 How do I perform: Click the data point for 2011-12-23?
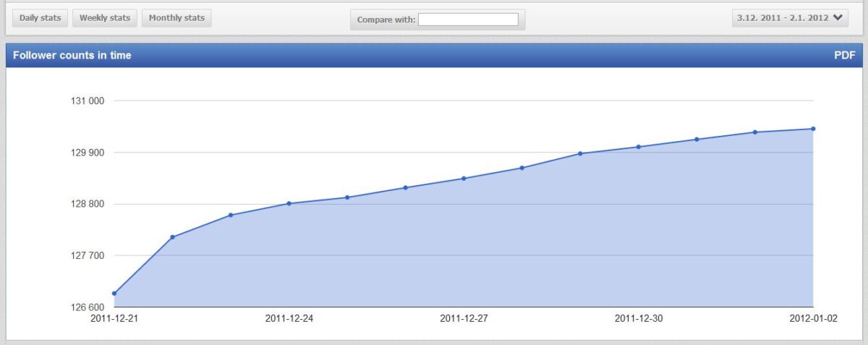231,215
